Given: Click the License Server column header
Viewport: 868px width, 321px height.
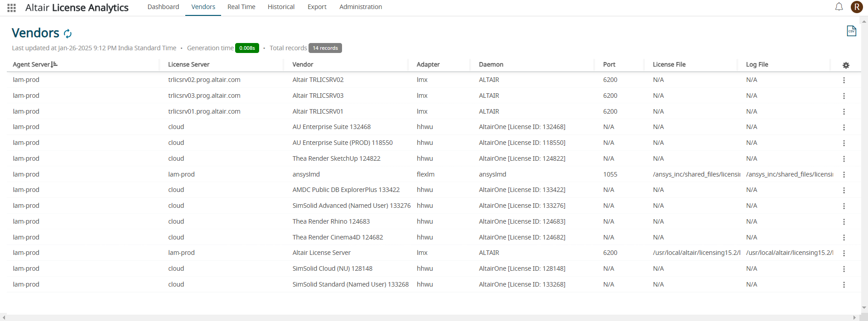Looking at the screenshot, I should [x=188, y=64].
